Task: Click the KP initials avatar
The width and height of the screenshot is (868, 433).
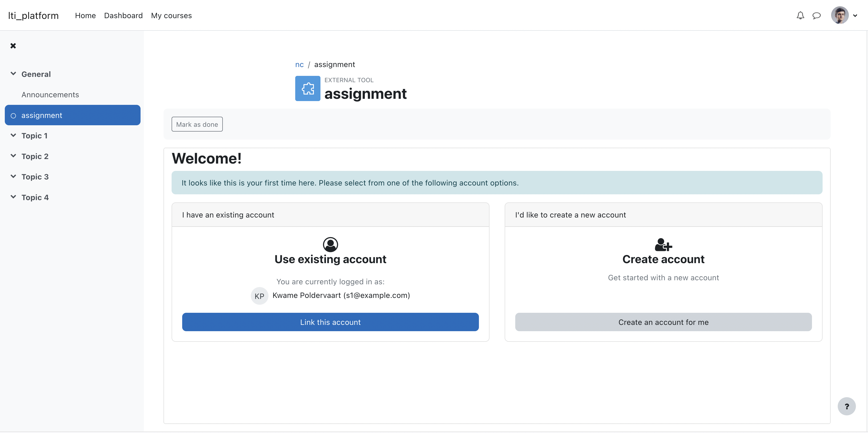Action: coord(259,296)
